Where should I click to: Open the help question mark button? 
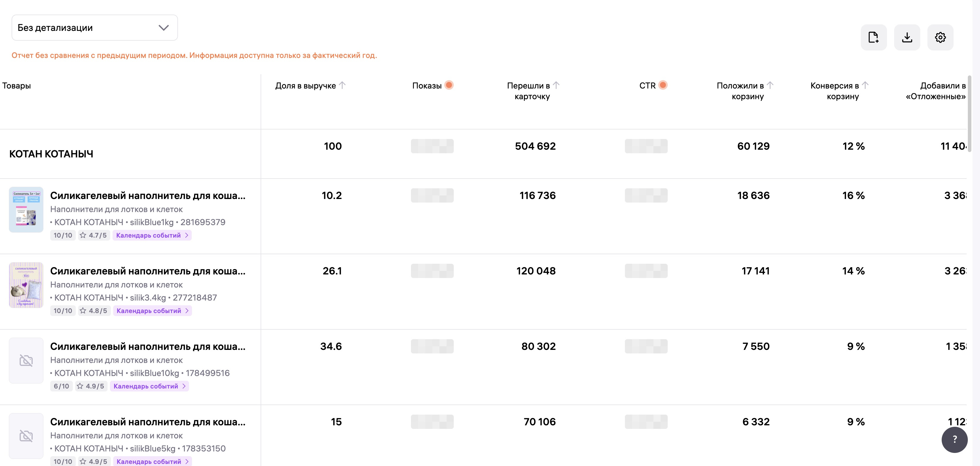954,439
